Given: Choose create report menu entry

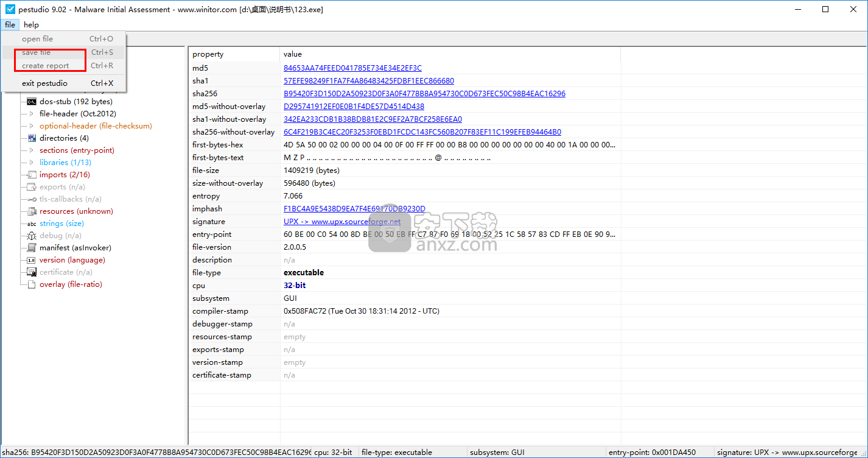Looking at the screenshot, I should pos(63,66).
